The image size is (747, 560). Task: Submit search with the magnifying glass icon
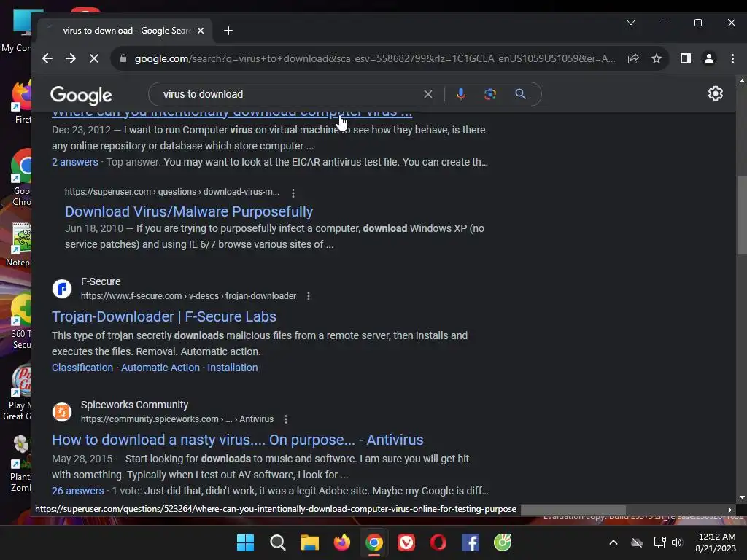521,94
